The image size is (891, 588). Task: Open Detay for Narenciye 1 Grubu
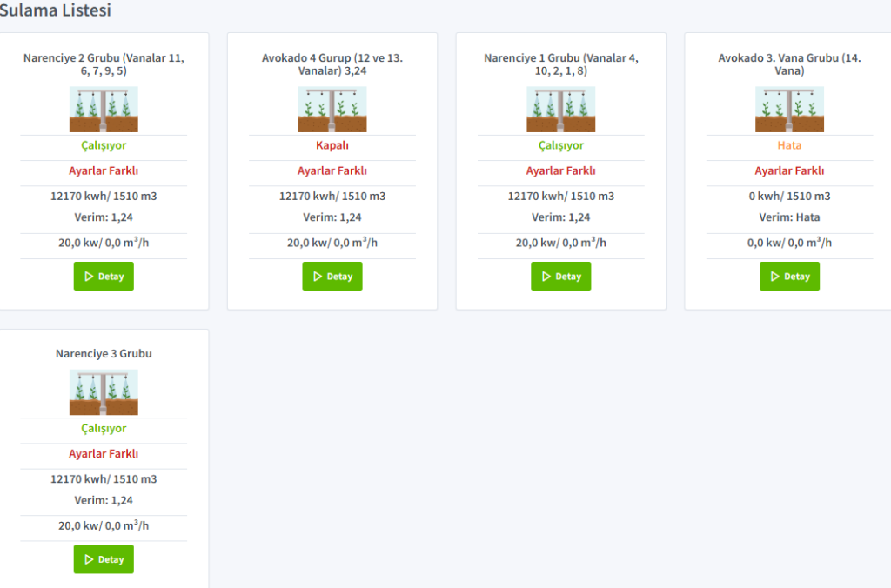point(560,277)
